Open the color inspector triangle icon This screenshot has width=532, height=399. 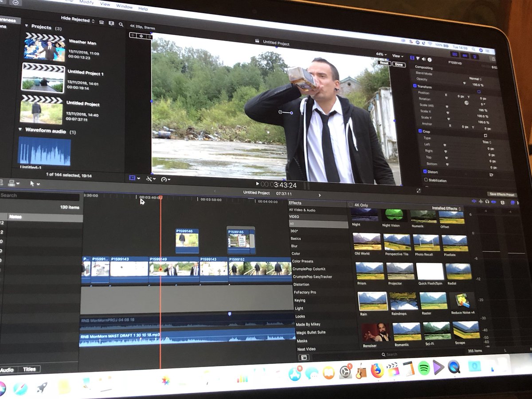(x=418, y=59)
